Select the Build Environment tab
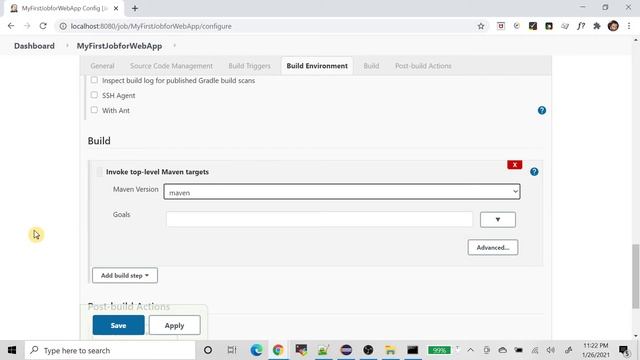 [317, 66]
